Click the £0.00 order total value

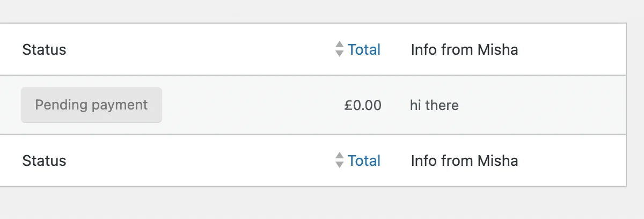click(363, 105)
